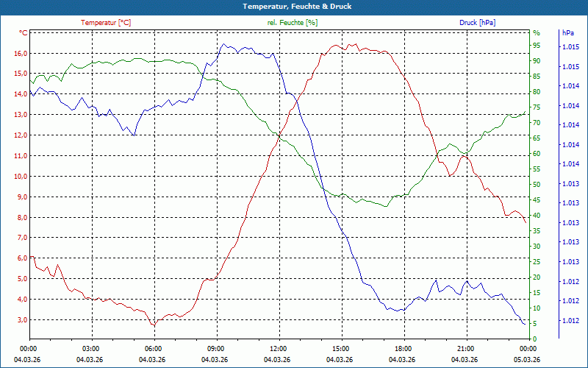This screenshot has height=368, width=588.
Task: Click the '04.03.26' date below '18:00'
Action: coord(402,360)
